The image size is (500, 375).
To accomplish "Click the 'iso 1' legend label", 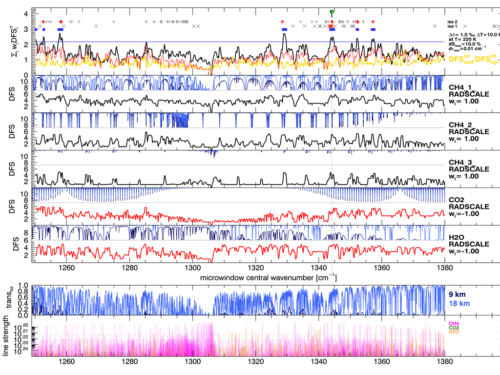I will [452, 26].
